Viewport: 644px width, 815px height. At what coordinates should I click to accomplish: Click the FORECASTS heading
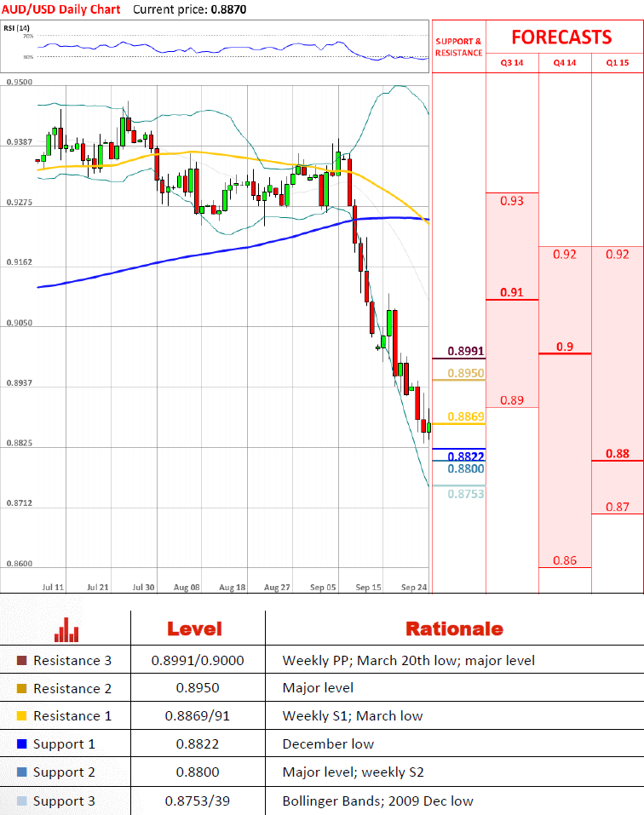click(561, 37)
